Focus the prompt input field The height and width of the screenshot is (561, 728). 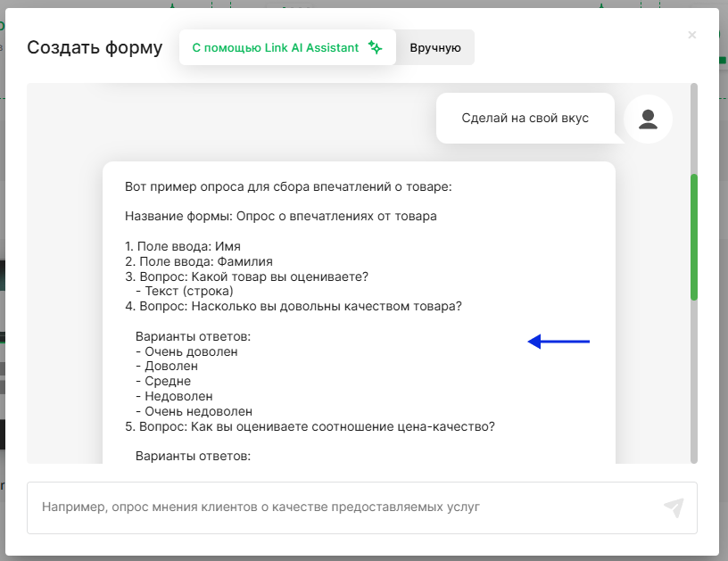coord(361,507)
